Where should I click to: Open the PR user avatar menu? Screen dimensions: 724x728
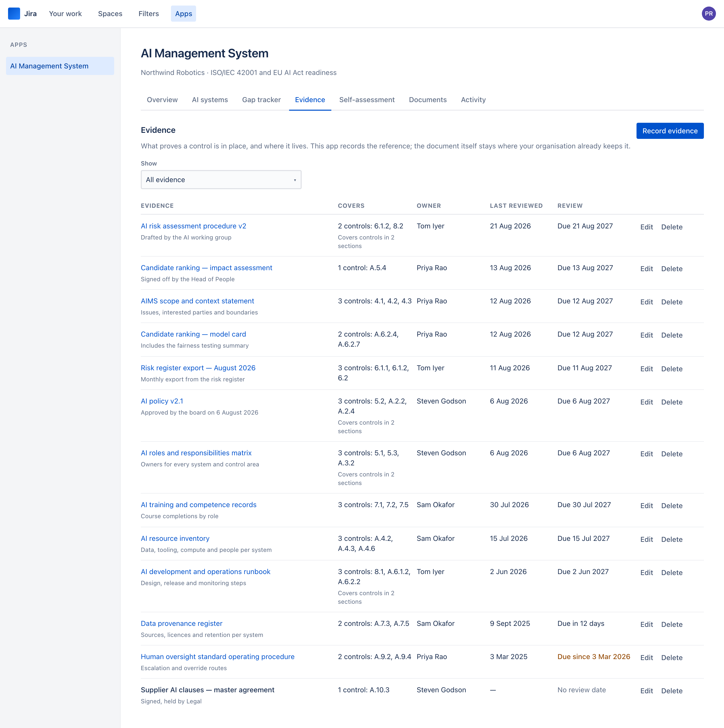click(709, 14)
